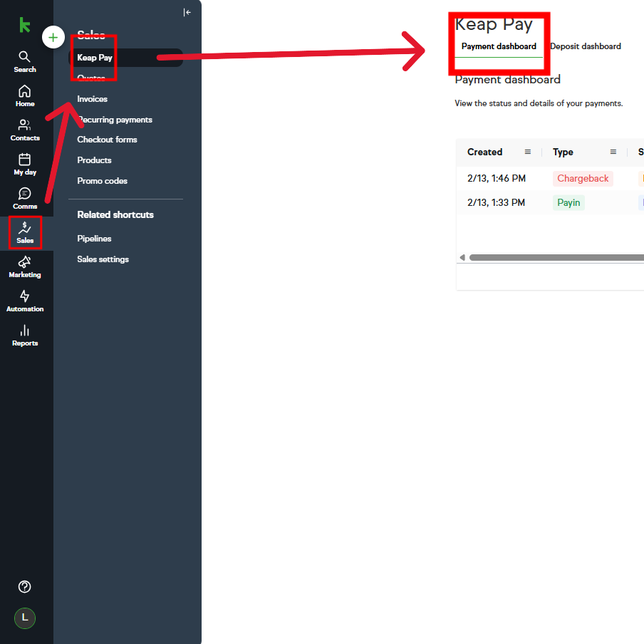Click the Keap logo icon
The image size is (644, 644).
[25, 25]
